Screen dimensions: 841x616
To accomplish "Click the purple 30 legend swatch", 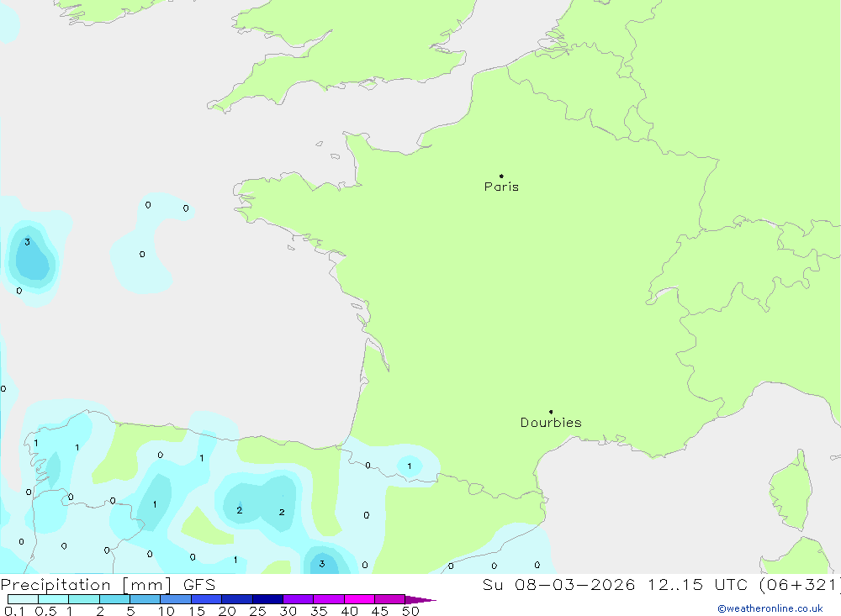I will click(298, 599).
